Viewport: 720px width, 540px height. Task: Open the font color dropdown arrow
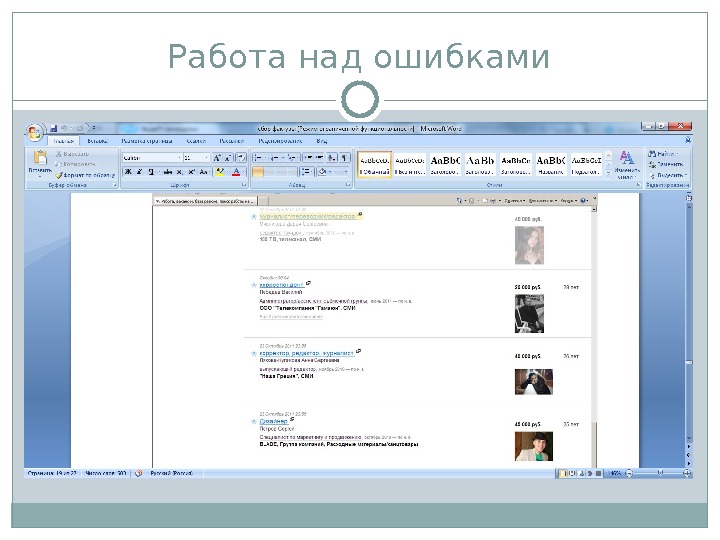[x=243, y=172]
